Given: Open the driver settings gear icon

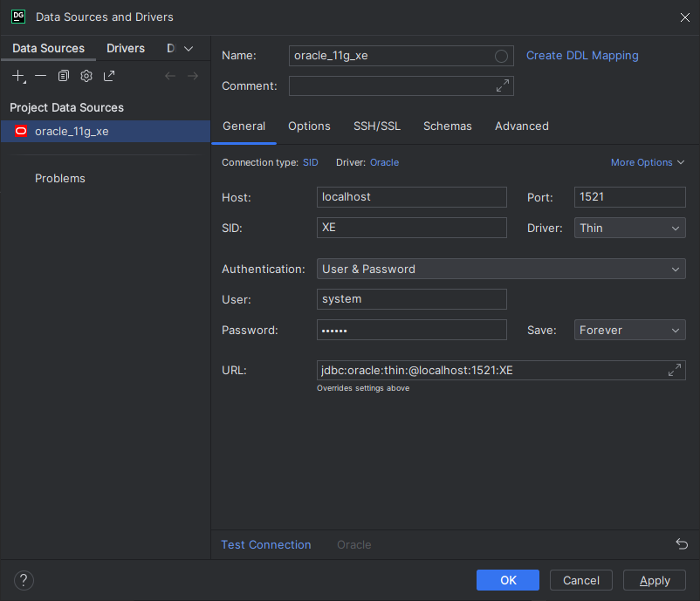Looking at the screenshot, I should [86, 76].
